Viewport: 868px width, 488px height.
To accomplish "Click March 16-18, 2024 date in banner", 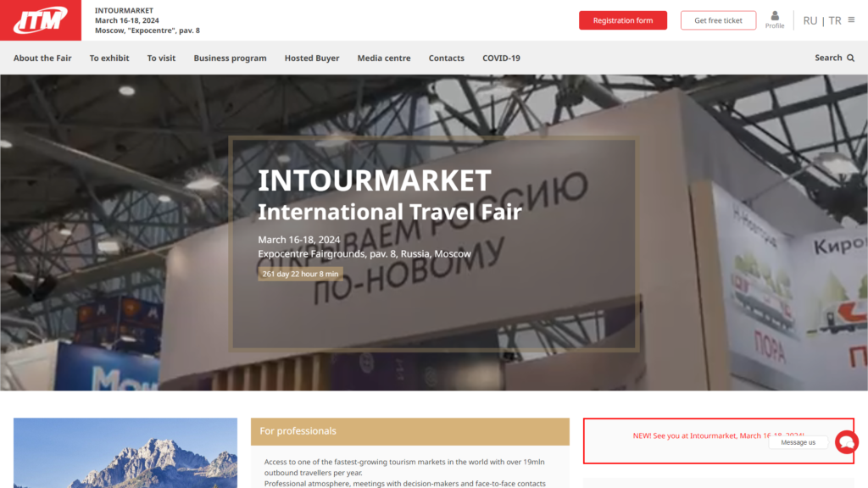I will pos(299,240).
